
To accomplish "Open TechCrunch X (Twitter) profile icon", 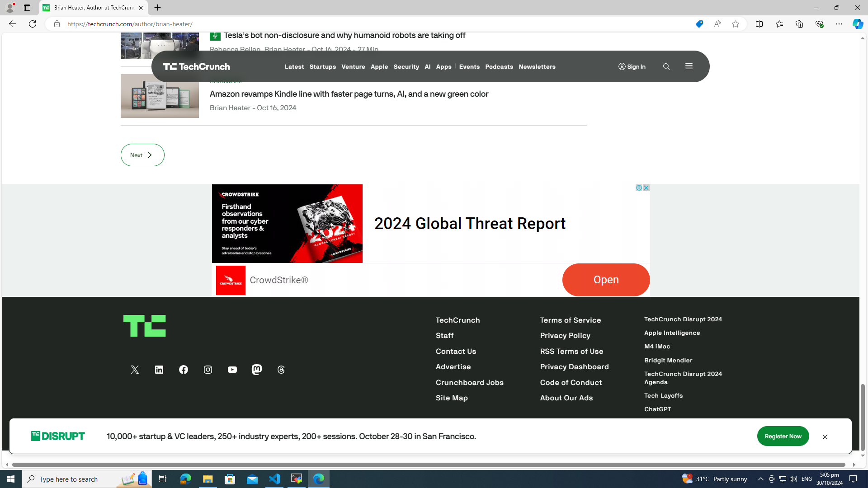I will [135, 370].
